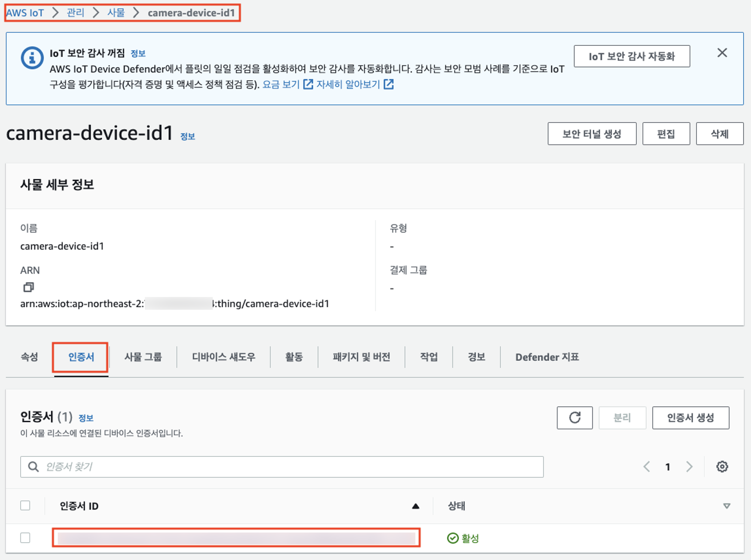
Task: Click the 인증서 ID column header
Action: [x=79, y=506]
